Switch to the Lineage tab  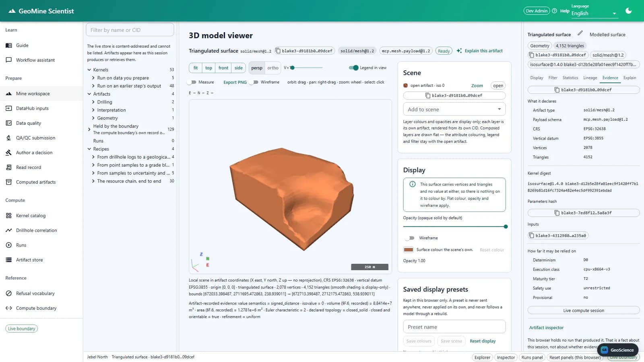(590, 78)
